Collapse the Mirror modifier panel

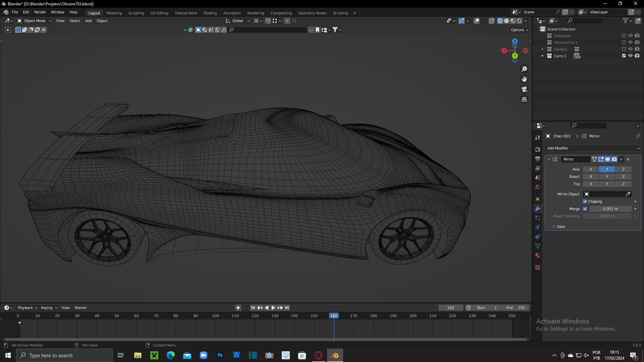click(549, 159)
